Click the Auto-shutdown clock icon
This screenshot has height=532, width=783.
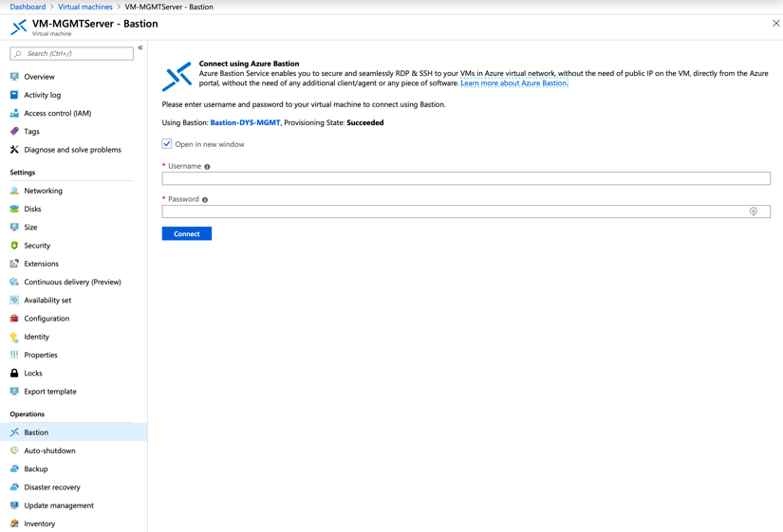[14, 450]
